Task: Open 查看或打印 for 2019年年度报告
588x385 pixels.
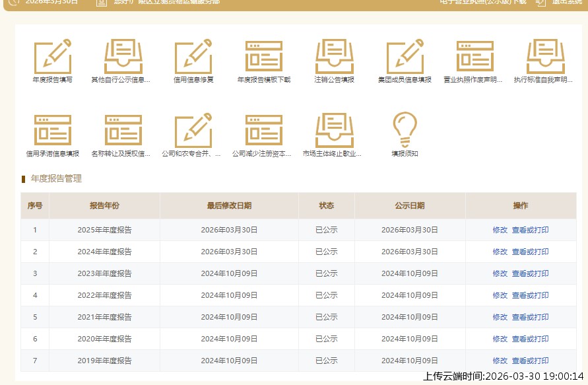Action: pos(530,361)
